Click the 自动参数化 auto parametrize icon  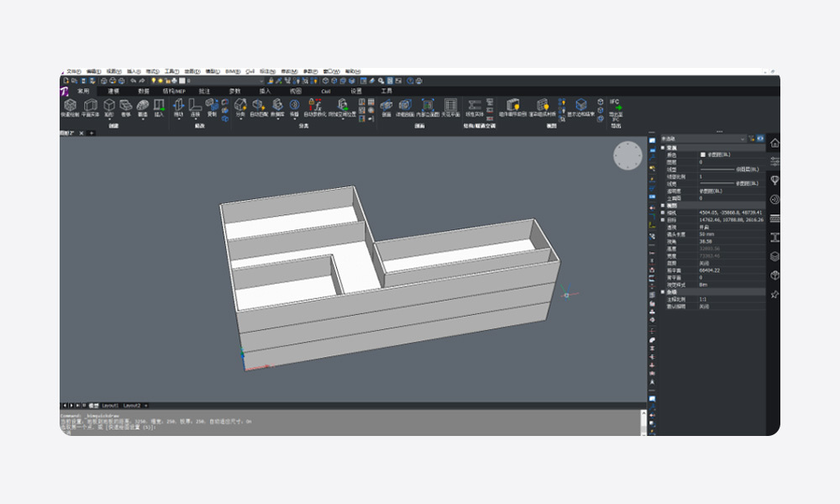(314, 108)
